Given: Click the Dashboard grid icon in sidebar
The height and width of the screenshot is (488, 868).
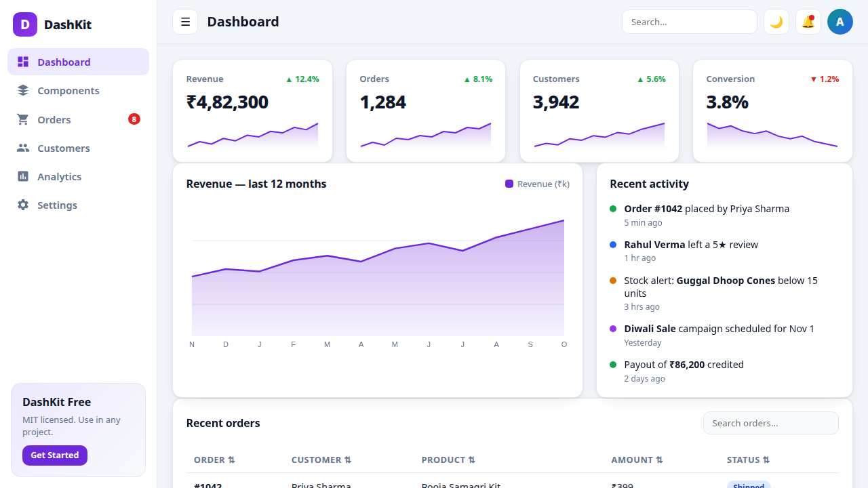Looking at the screenshot, I should [x=23, y=62].
